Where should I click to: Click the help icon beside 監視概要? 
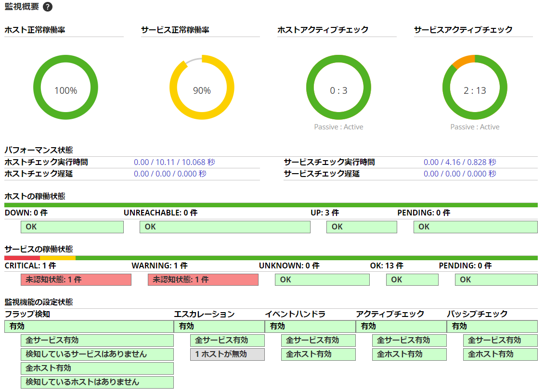point(48,7)
